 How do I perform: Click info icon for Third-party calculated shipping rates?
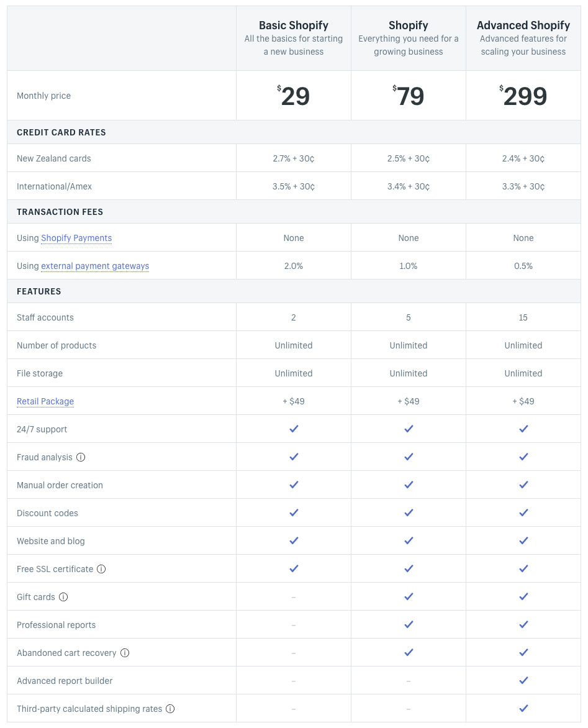pos(170,709)
